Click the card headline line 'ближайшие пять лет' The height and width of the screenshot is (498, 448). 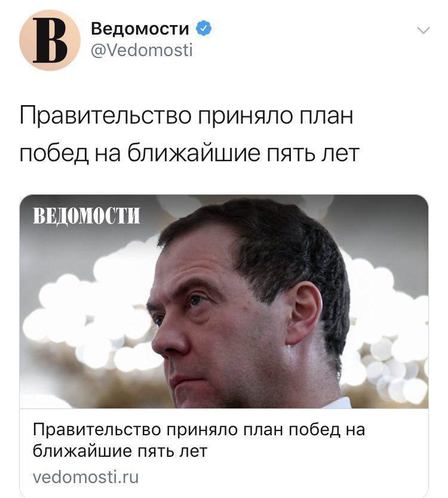120,451
